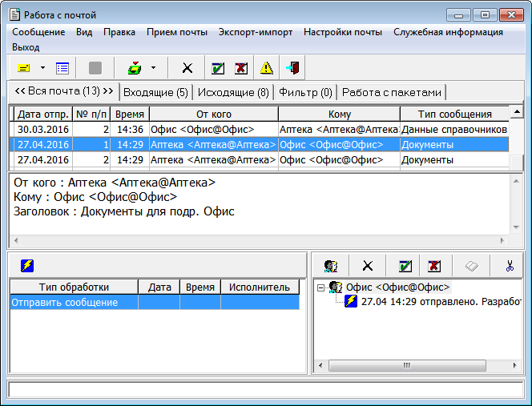Click the green send/receive mail icon

click(x=135, y=68)
